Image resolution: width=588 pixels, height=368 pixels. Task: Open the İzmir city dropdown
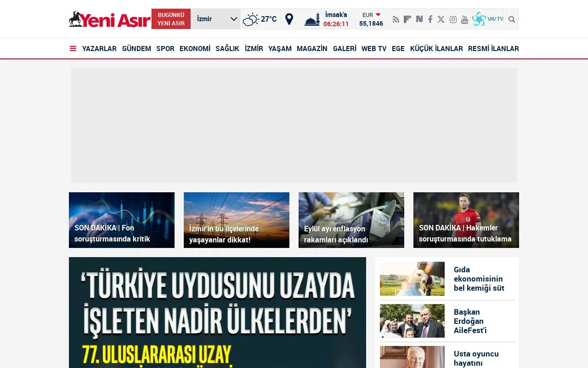pyautogui.click(x=216, y=19)
